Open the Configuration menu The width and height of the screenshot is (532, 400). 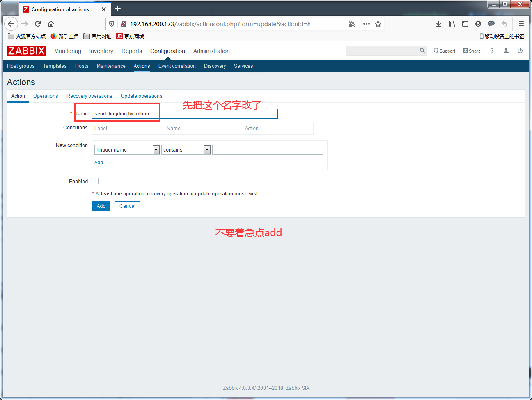coord(167,51)
